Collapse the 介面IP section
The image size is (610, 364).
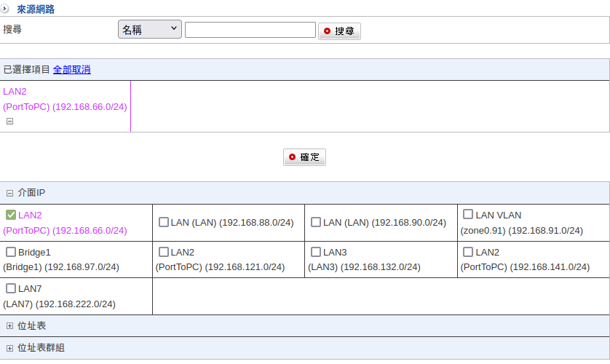tap(10, 194)
